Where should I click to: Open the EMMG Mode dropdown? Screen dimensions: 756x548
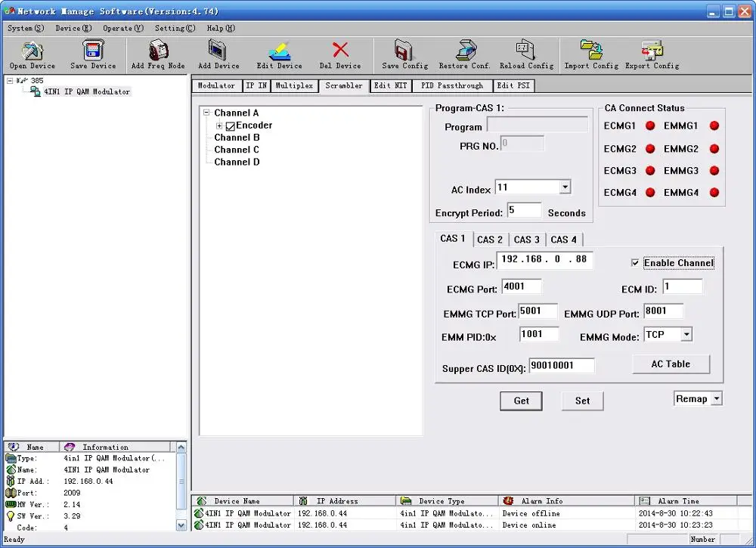[686, 334]
